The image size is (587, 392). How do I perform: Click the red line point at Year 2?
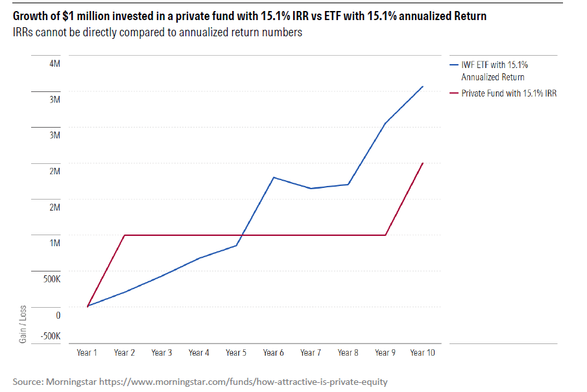coord(125,235)
